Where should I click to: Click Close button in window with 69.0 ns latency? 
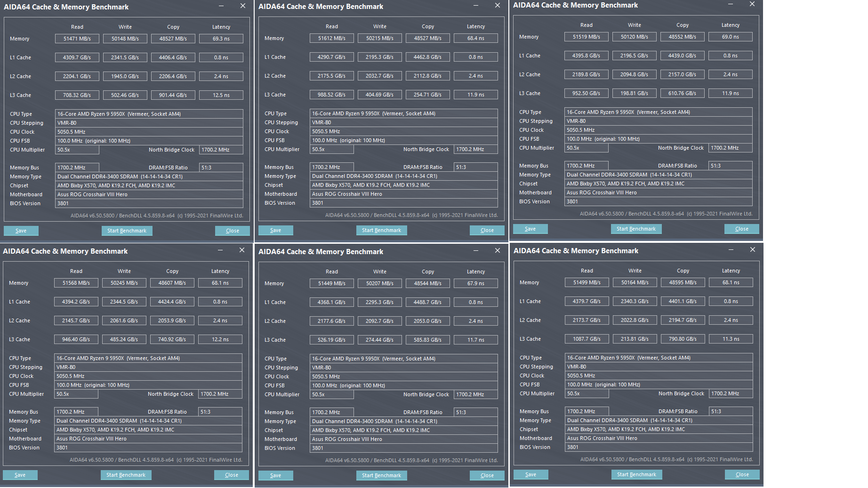pyautogui.click(x=742, y=229)
